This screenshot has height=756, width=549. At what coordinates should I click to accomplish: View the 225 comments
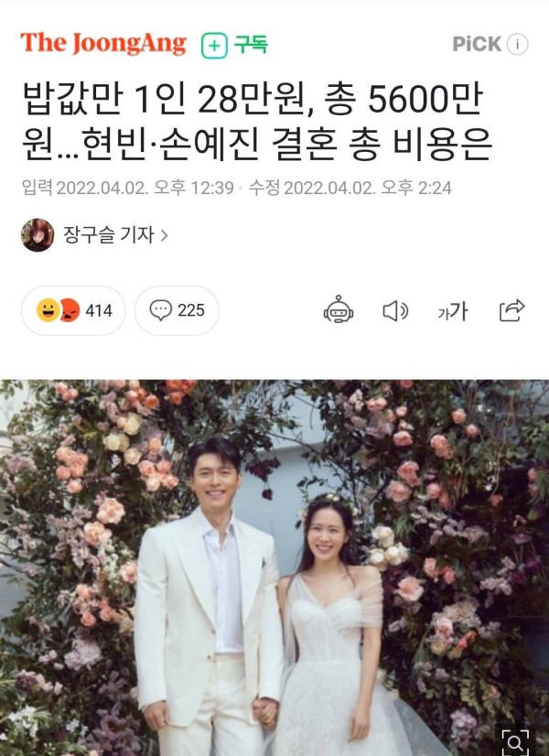191,310
